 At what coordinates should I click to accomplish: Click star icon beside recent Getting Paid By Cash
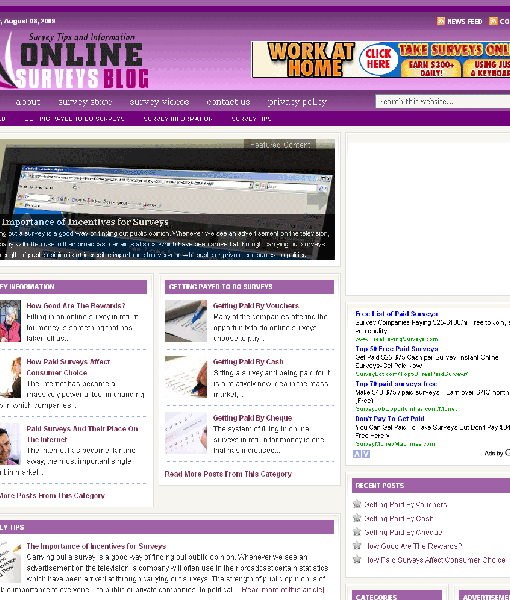pyautogui.click(x=357, y=518)
